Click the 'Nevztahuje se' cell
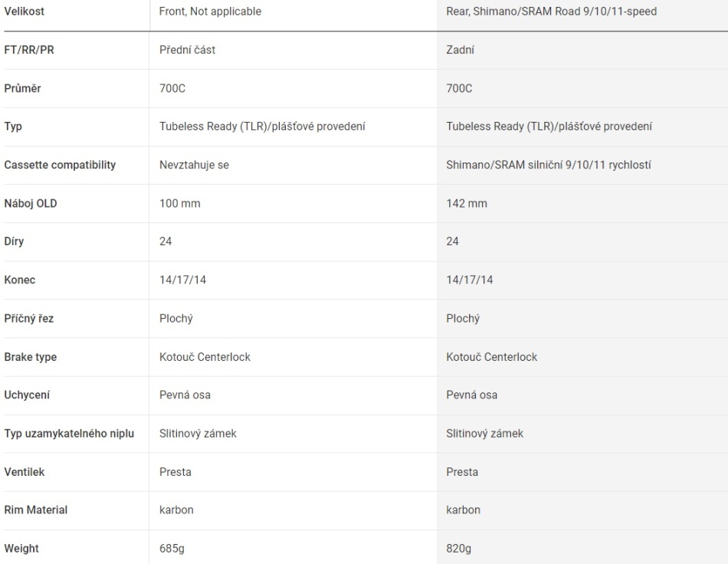Image resolution: width=728 pixels, height=564 pixels. [x=194, y=165]
